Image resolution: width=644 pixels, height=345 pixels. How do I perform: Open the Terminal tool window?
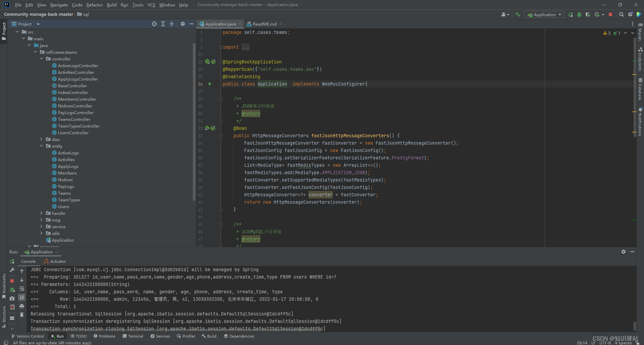click(x=133, y=336)
